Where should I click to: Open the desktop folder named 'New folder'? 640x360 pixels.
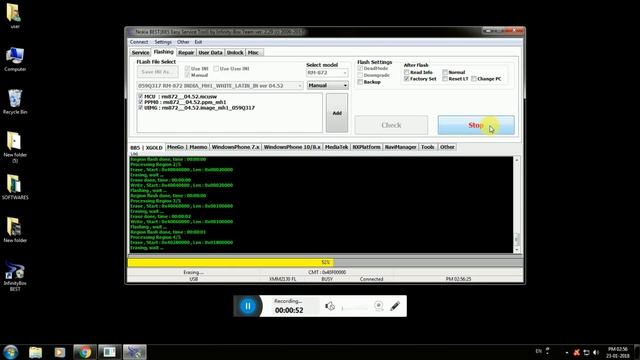[x=15, y=230]
